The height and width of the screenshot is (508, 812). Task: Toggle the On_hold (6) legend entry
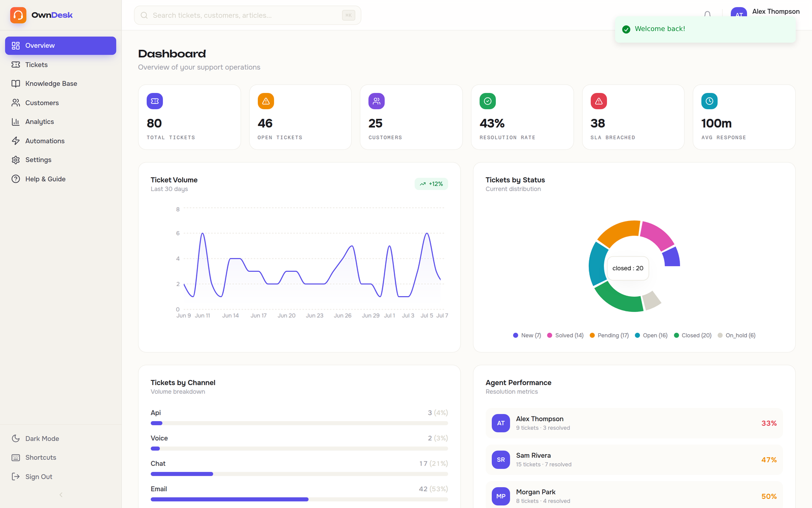(736, 335)
